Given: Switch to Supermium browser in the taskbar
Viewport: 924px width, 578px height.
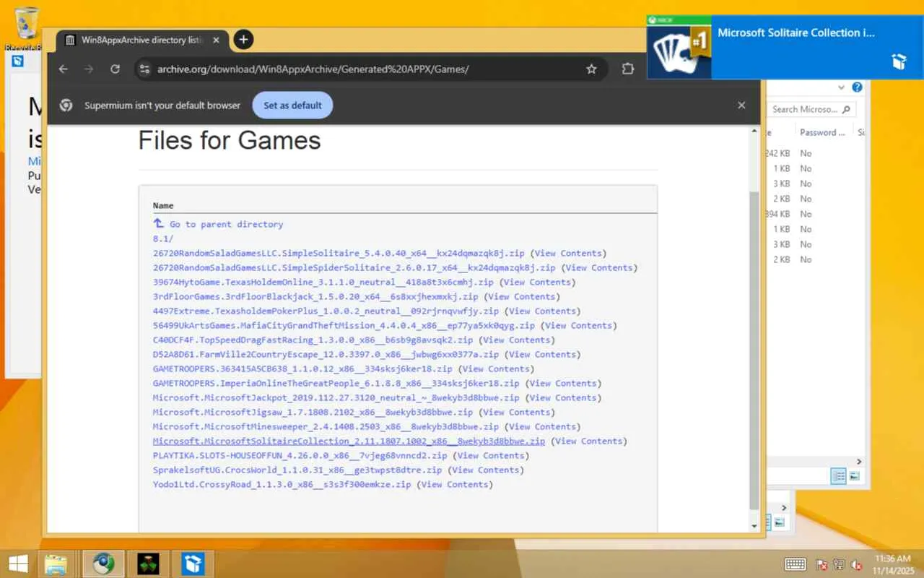Looking at the screenshot, I should click(x=104, y=564).
